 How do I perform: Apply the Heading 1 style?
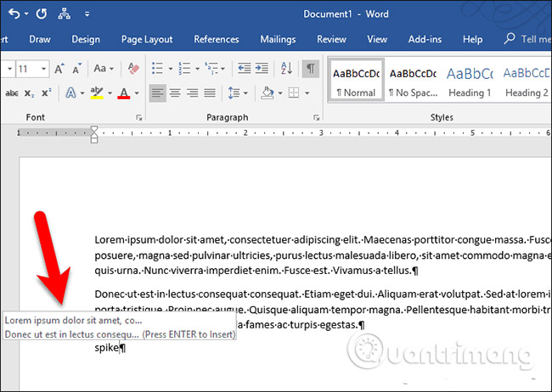[x=469, y=79]
